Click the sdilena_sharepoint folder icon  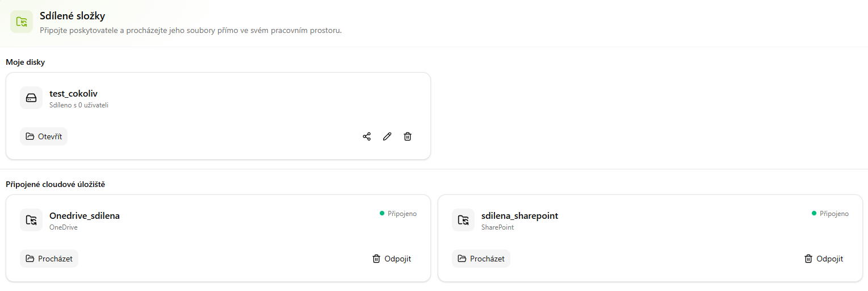coord(463,220)
